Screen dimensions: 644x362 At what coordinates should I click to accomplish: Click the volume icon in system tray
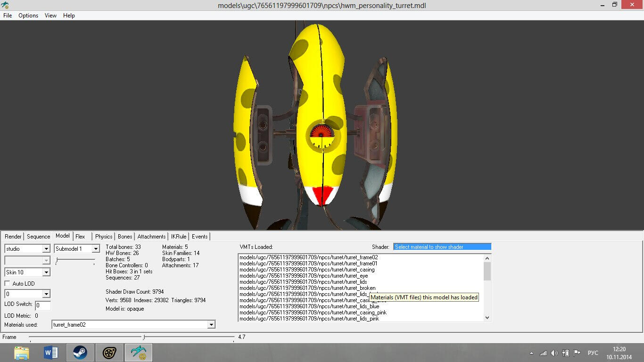click(554, 353)
